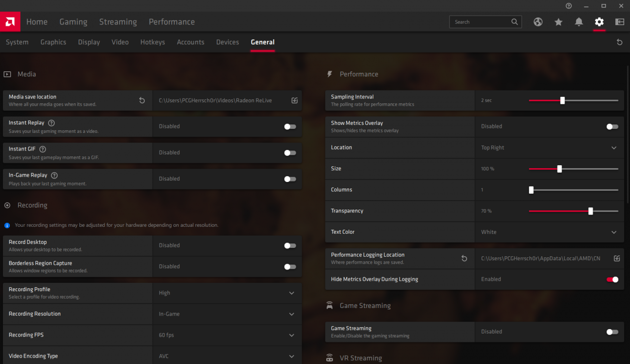Open the Devices settings tab
The width and height of the screenshot is (630, 364).
pyautogui.click(x=227, y=42)
